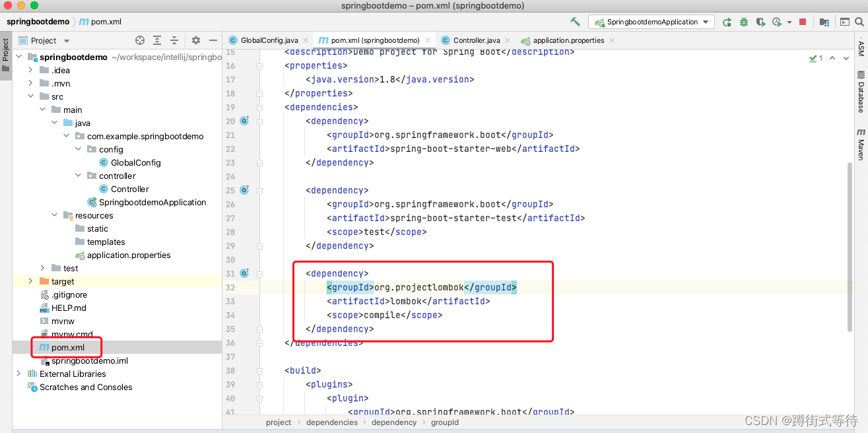Image resolution: width=868 pixels, height=433 pixels.
Task: Open the ASM tool window
Action: [861, 48]
